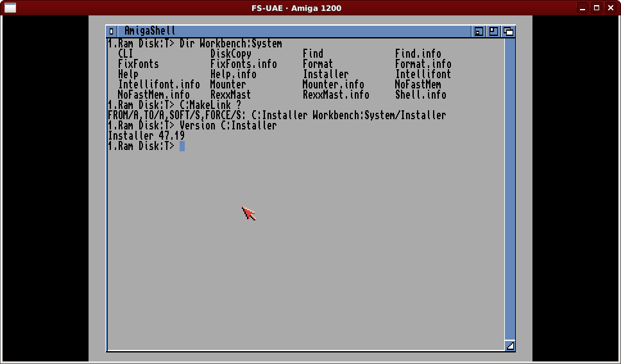Click the AmigaShell vertical scrollbar
The width and height of the screenshot is (621, 364).
pyautogui.click(x=510, y=188)
